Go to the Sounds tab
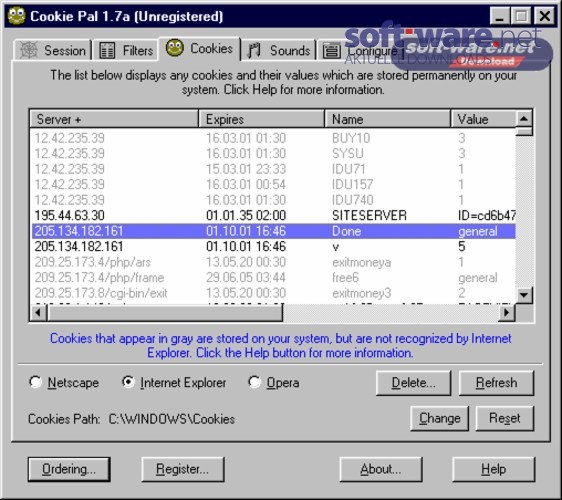The height and width of the screenshot is (500, 562). tap(278, 50)
